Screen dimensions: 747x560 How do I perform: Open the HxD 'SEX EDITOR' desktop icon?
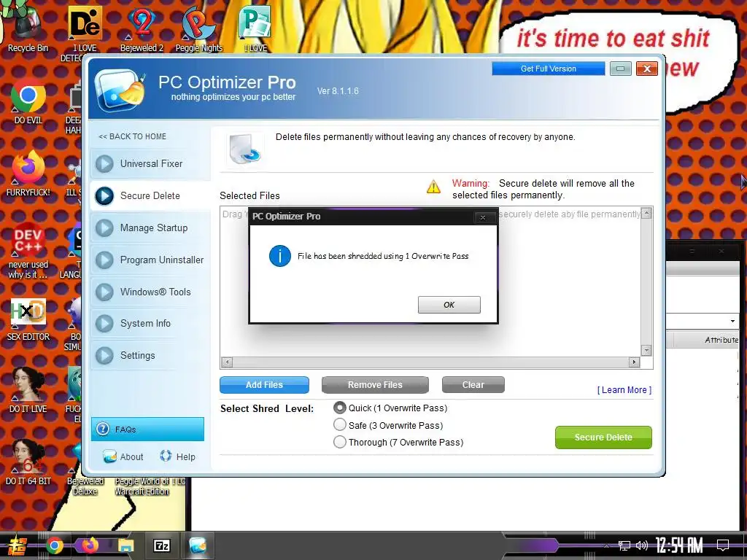(28, 319)
